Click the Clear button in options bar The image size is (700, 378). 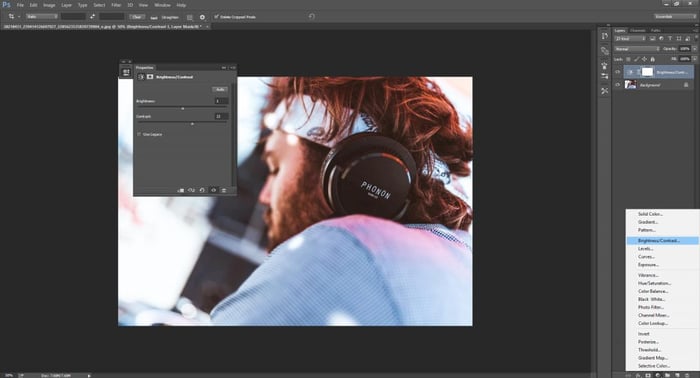137,17
